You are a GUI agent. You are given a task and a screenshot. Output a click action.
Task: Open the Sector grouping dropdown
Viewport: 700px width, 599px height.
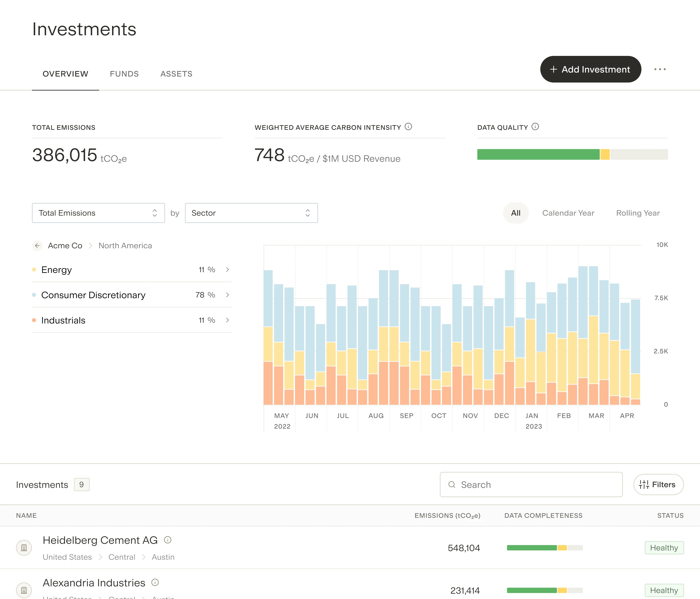tap(251, 213)
